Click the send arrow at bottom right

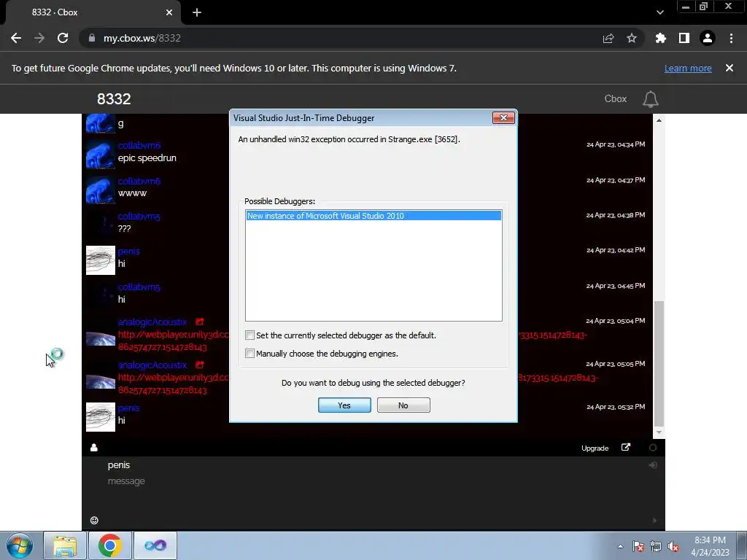tap(654, 521)
